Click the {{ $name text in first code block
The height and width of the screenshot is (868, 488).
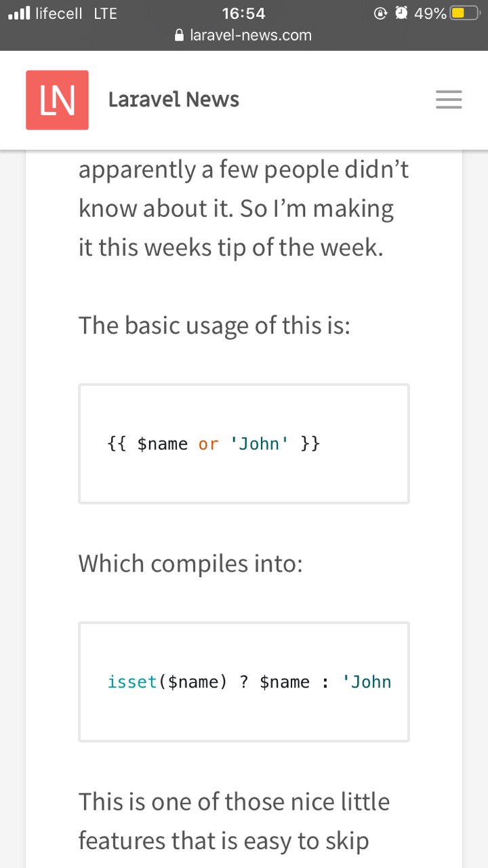click(x=147, y=444)
